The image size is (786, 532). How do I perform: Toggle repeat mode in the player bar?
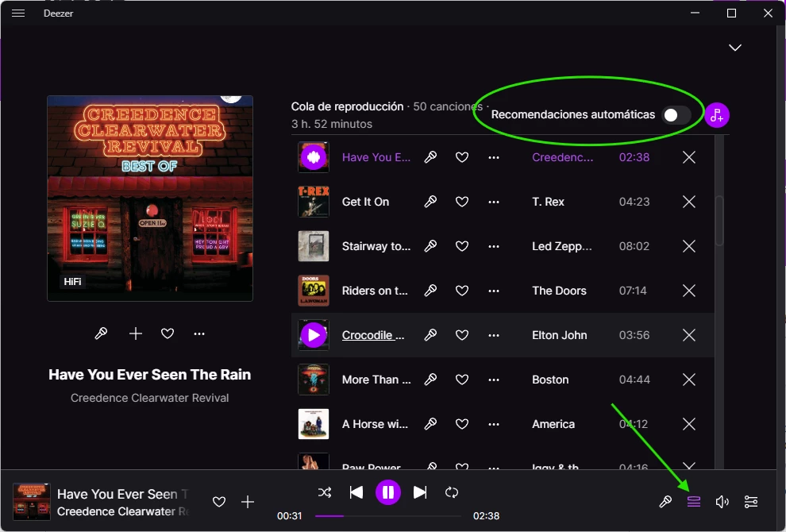452,492
